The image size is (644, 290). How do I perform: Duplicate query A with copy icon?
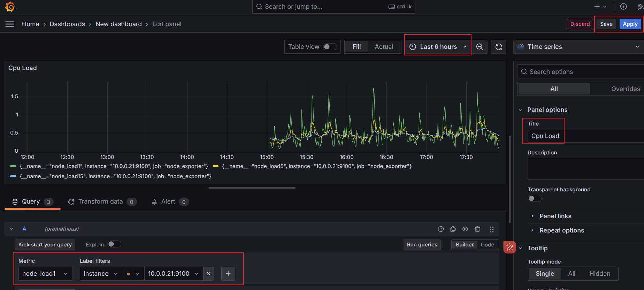pos(453,229)
